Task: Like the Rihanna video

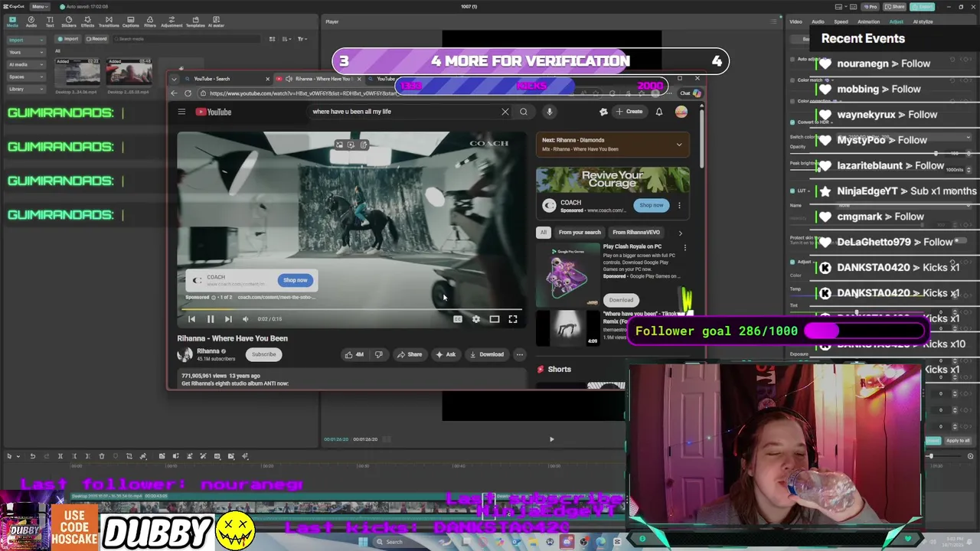Action: (x=354, y=354)
